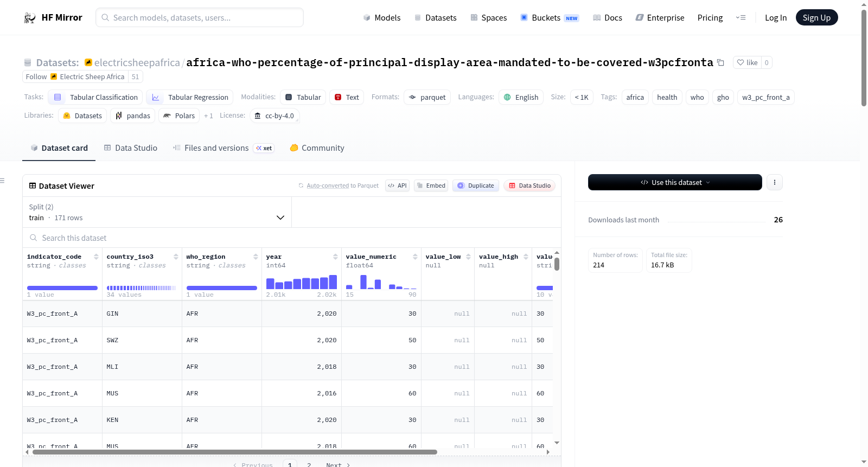
Task: Expand the Split train dropdown
Action: [157, 212]
